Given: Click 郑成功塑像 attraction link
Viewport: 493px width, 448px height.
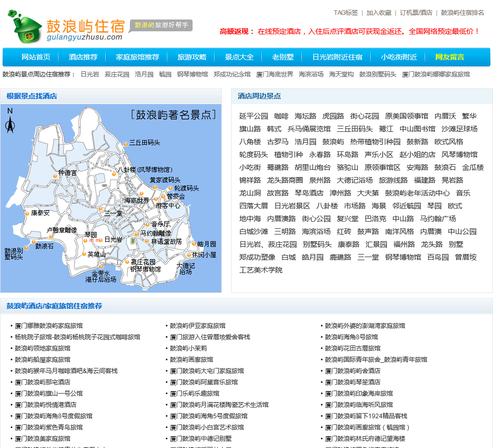Looking at the screenshot, I should (x=257, y=257).
